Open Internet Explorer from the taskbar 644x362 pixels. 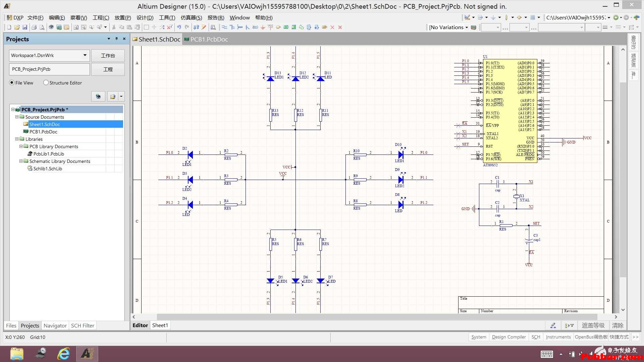pos(63,354)
